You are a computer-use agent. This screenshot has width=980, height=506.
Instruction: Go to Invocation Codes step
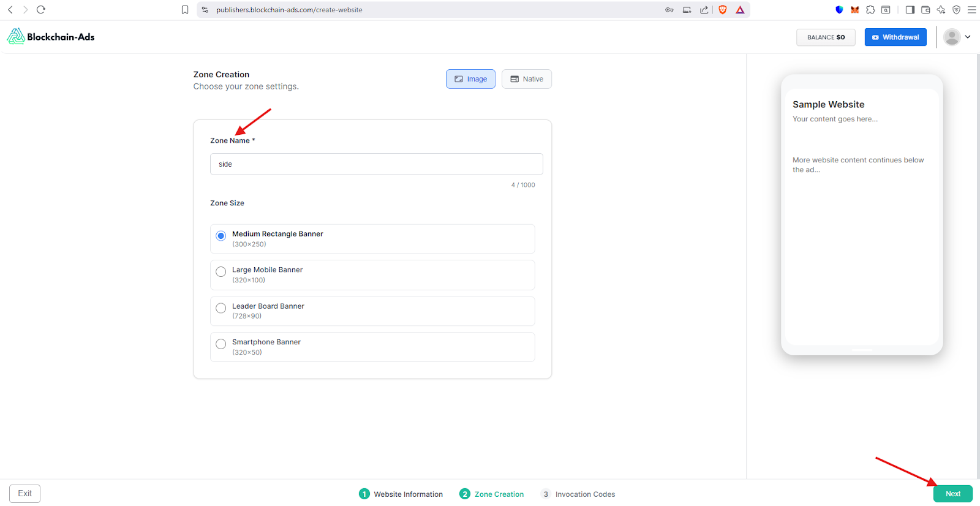tap(578, 494)
